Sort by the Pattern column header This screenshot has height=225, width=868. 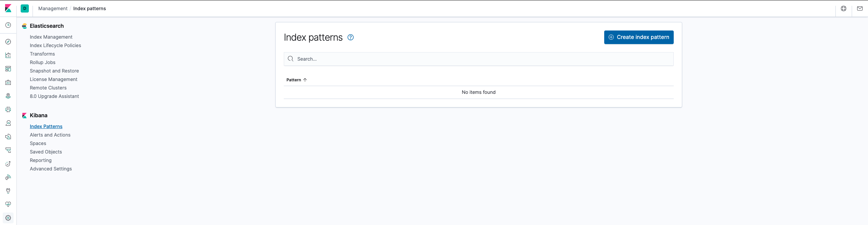pos(297,80)
